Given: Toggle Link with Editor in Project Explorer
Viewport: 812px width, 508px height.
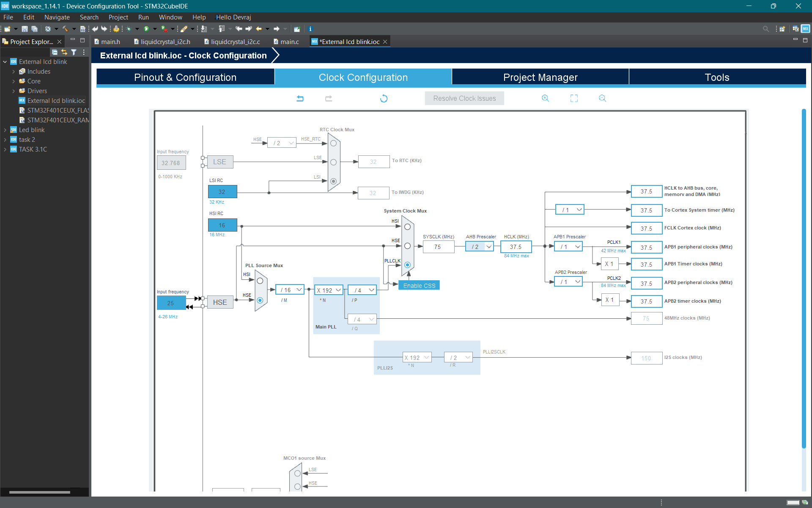Looking at the screenshot, I should pyautogui.click(x=64, y=52).
